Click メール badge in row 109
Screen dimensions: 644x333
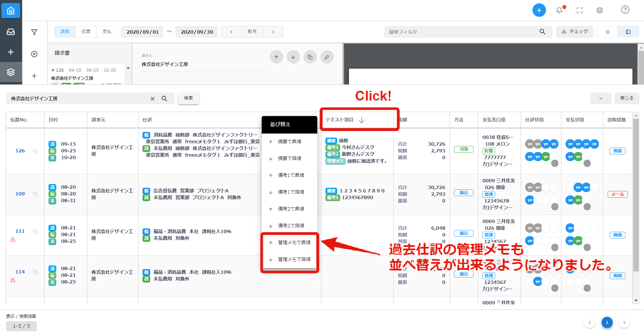(x=618, y=194)
